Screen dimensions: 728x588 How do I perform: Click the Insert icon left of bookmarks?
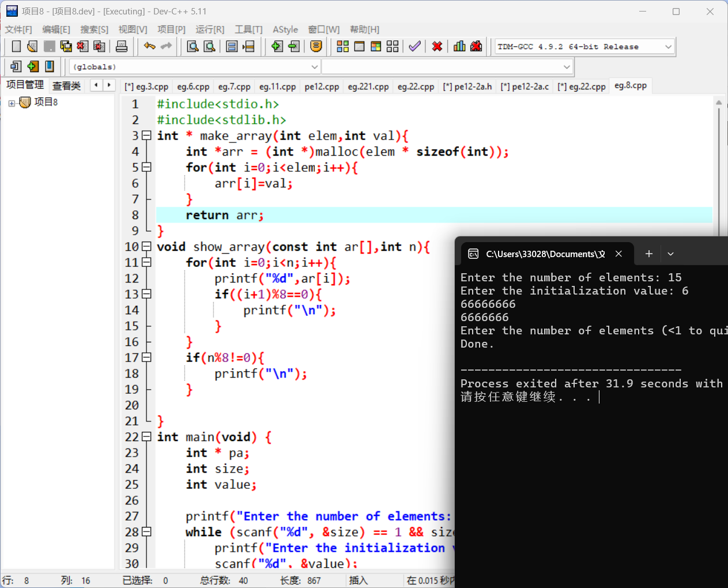pos(16,67)
